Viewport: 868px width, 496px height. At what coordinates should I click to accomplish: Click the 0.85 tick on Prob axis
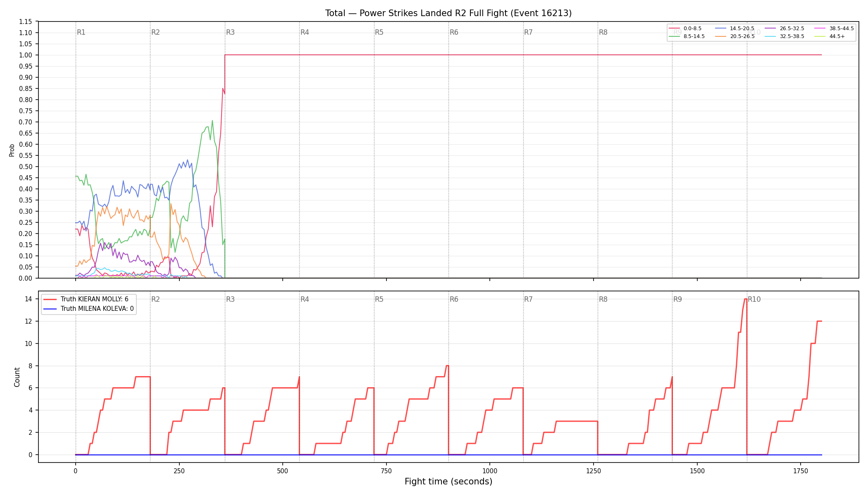click(x=26, y=88)
